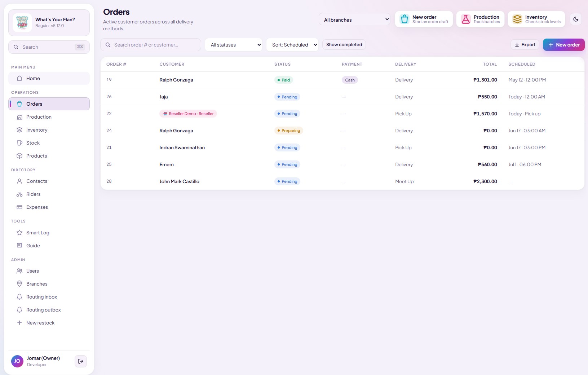Screen dimensions: 588x375
Task: Open Indran Swaminathan's order row
Action: click(x=342, y=147)
